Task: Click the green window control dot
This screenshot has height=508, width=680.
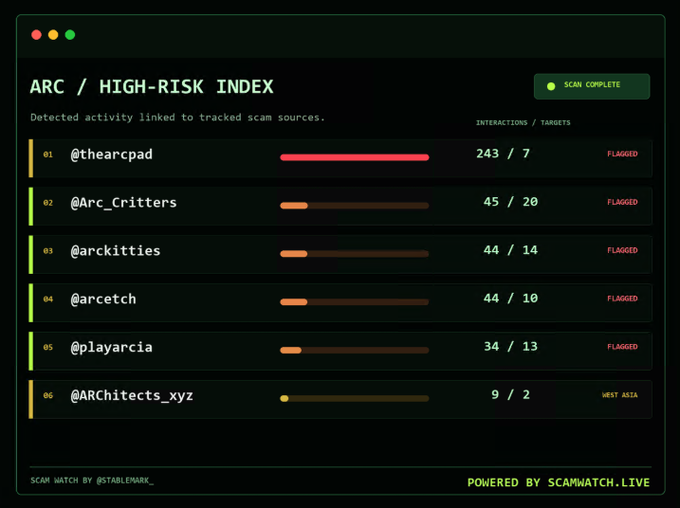Action: 70,35
